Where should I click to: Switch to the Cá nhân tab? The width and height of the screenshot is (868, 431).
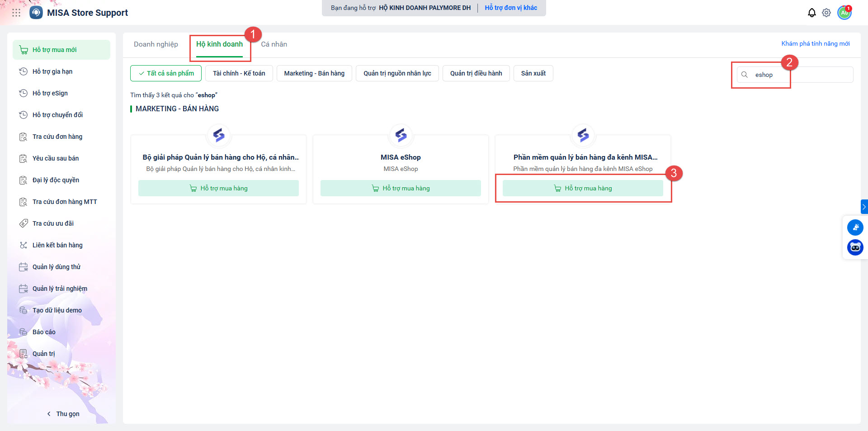pyautogui.click(x=274, y=44)
